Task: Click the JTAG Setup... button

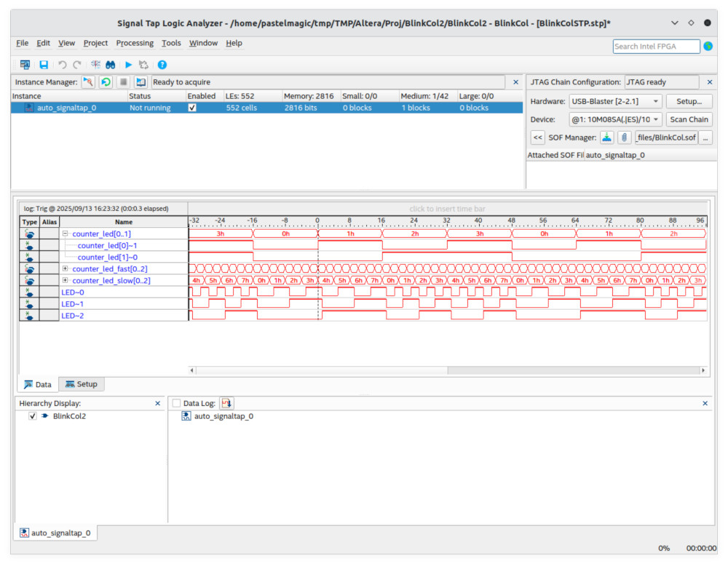Action: [688, 101]
